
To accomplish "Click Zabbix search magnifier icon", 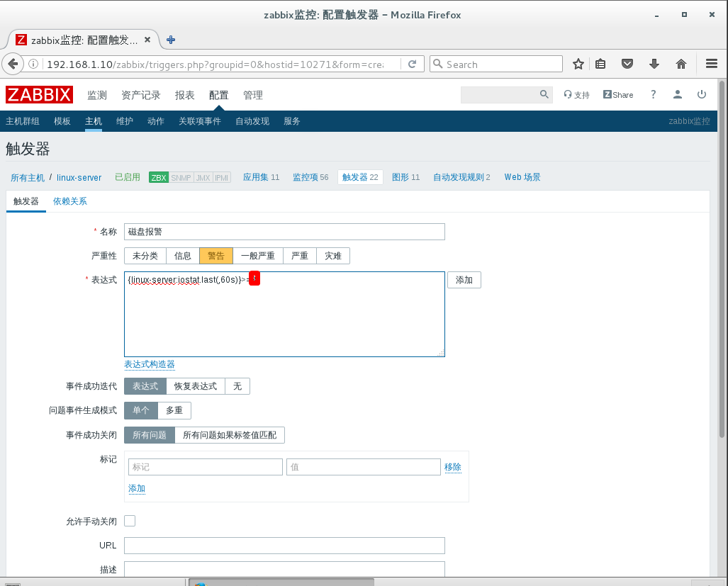I will click(x=544, y=95).
